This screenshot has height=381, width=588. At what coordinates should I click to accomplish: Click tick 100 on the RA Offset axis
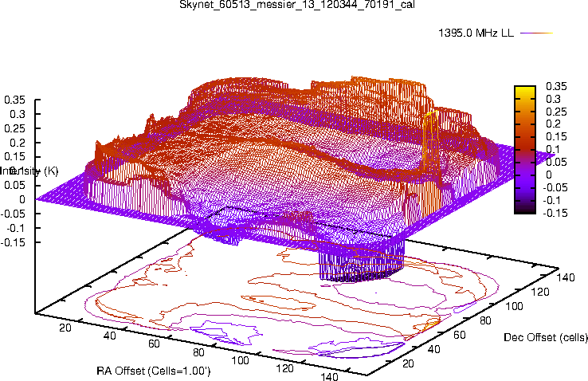pos(240,360)
